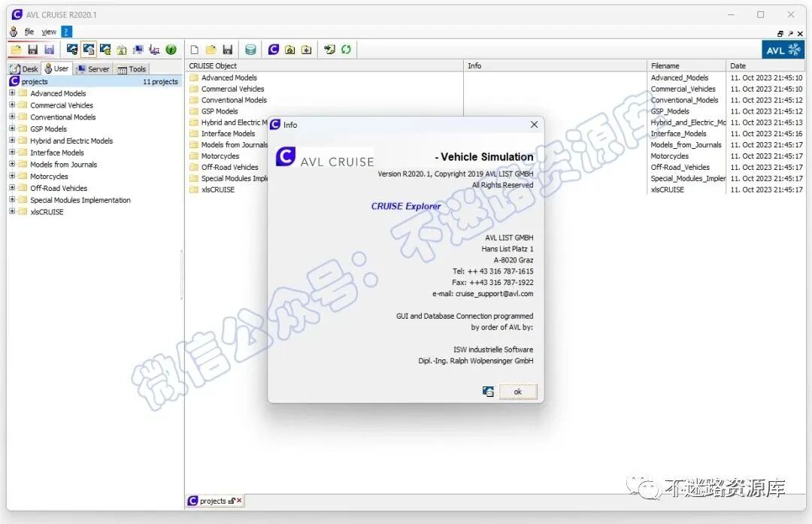Close the Info dialog with X
The height and width of the screenshot is (524, 812).
click(x=534, y=125)
